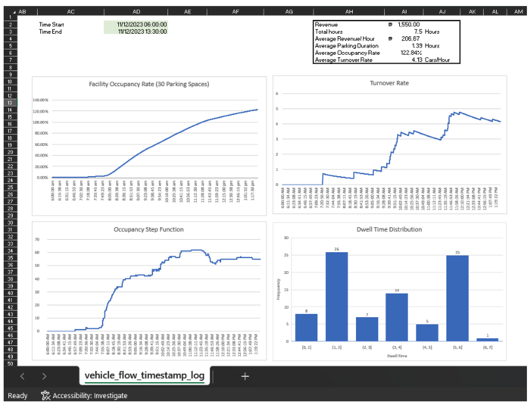Select column AK header
Viewport: 532px width, 405px height.
click(472, 12)
